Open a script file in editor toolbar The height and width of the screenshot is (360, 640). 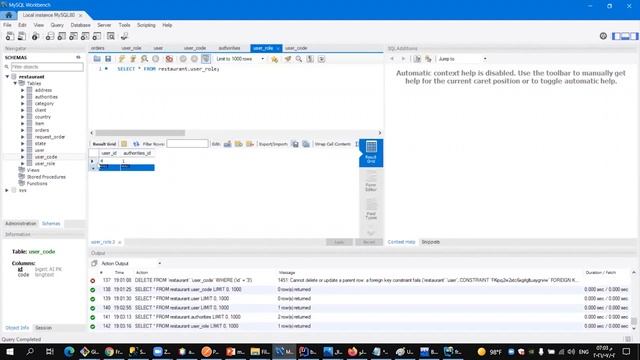pyautogui.click(x=97, y=59)
